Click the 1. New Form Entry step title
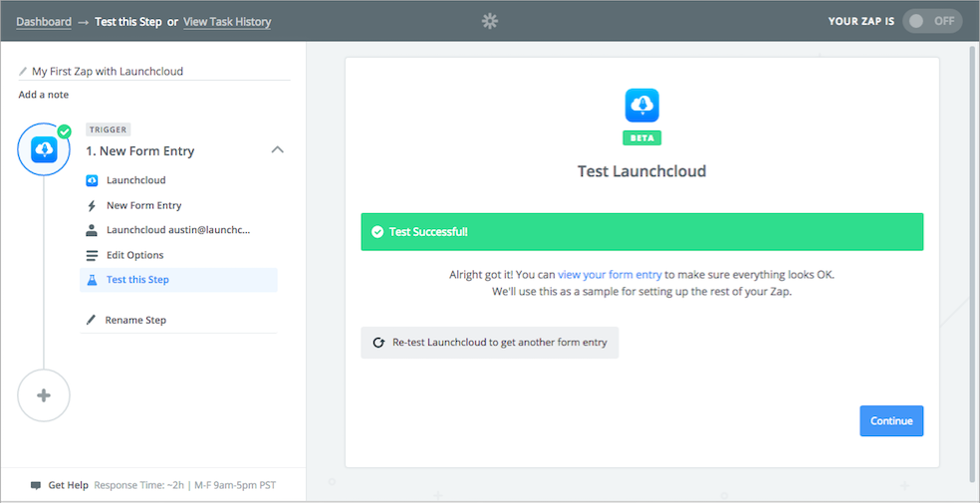Viewport: 980px width, 503px height. point(140,151)
